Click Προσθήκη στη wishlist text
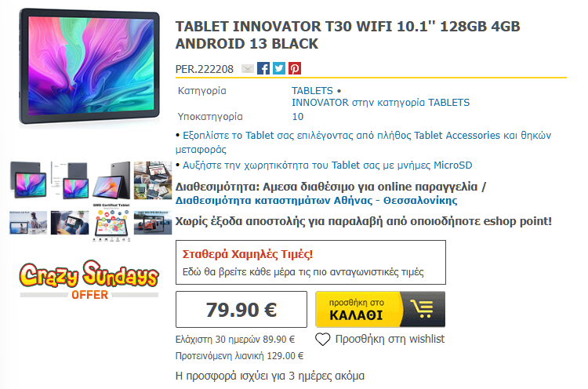588x389 pixels. click(x=390, y=339)
